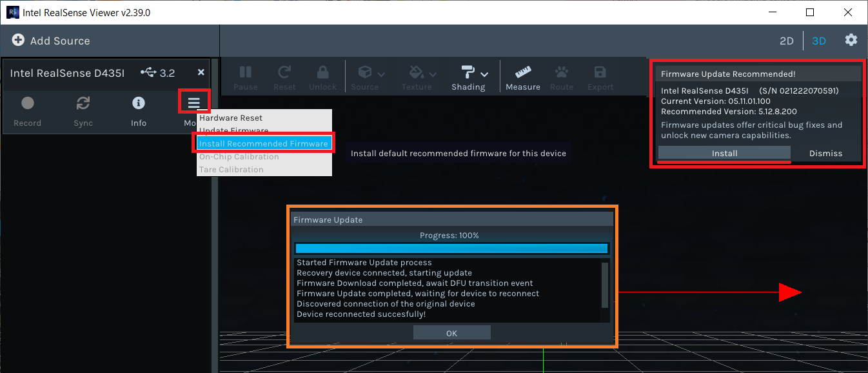
Task: Dismiss the firmware update notification
Action: (x=825, y=153)
